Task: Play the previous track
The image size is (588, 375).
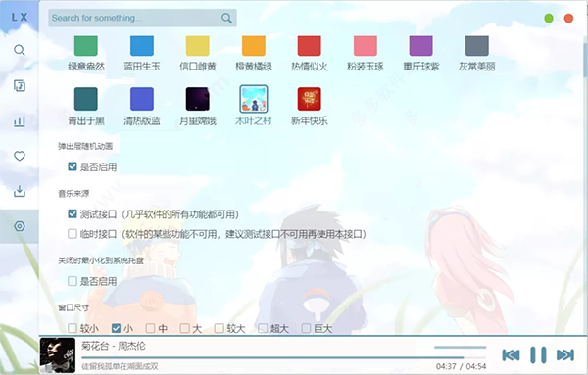Action: coord(511,354)
